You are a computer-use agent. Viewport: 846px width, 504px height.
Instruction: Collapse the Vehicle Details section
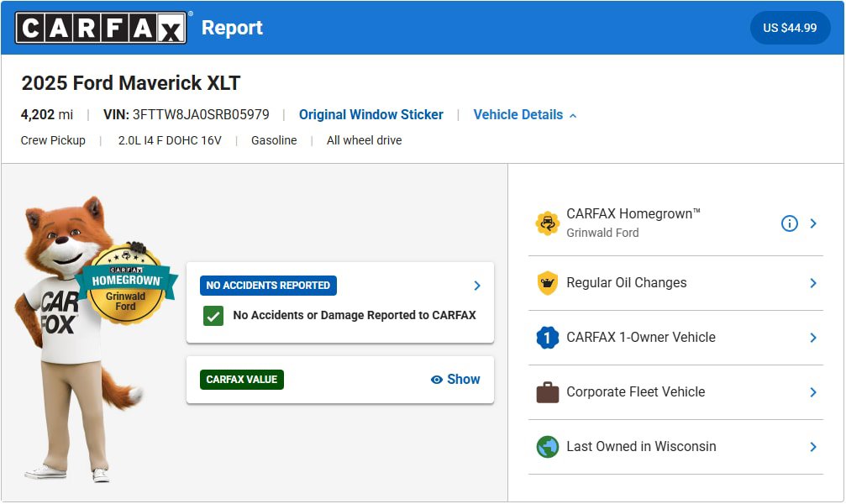[525, 114]
